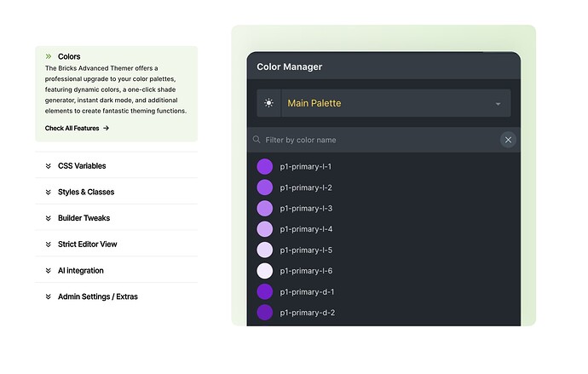This screenshot has width=588, height=374.
Task: Expand the CSS Variables section
Action: [x=82, y=166]
